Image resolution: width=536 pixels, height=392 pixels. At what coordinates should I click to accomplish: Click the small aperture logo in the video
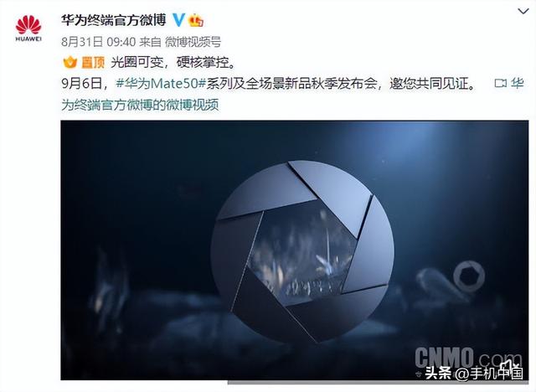(x=469, y=276)
